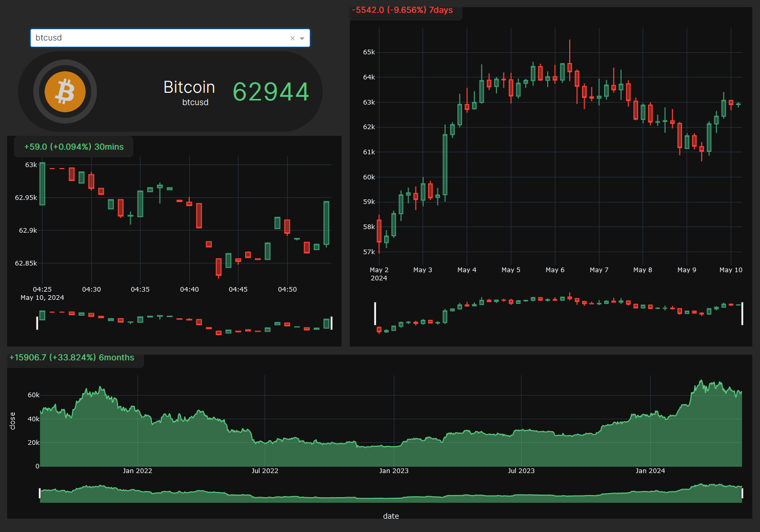760x532 pixels.
Task: Click the 62944 price value
Action: pos(271,92)
